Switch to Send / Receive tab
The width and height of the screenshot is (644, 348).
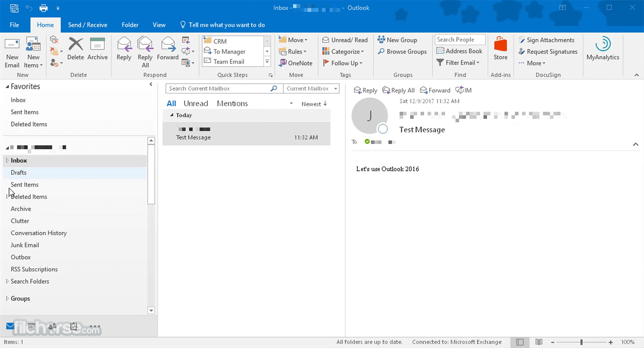[88, 25]
